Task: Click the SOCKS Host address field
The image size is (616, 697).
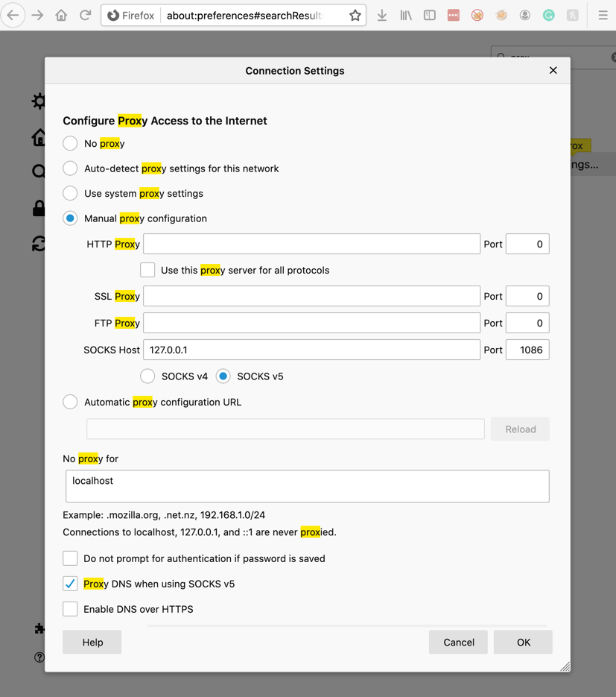Action: [x=311, y=350]
